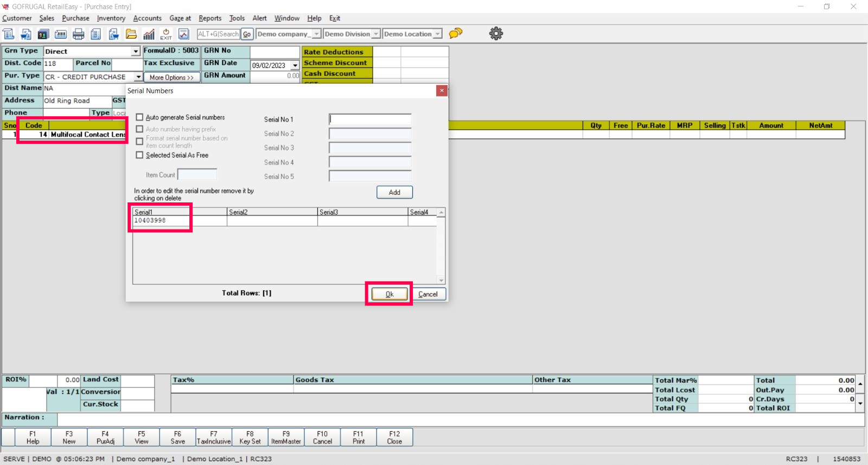This screenshot has height=465, width=868.
Task: Click the F4 PurAdj button
Action: click(105, 437)
